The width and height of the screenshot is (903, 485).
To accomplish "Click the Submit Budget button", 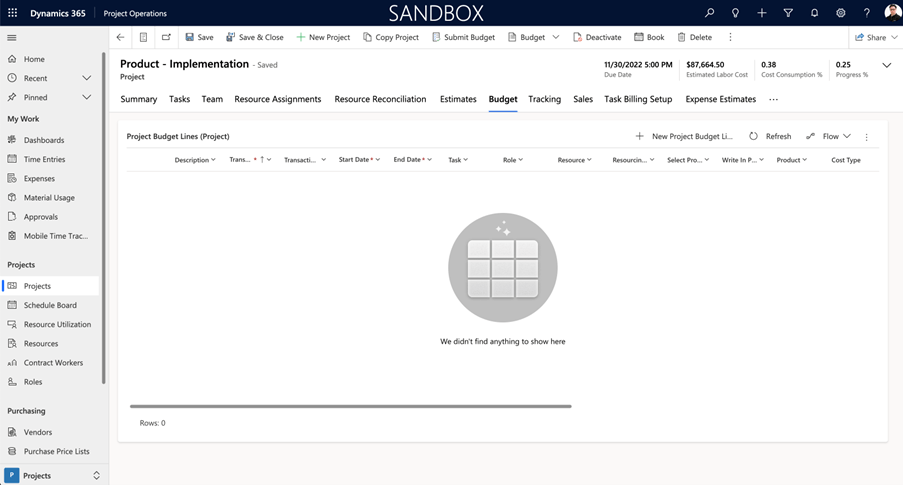I will tap(463, 37).
